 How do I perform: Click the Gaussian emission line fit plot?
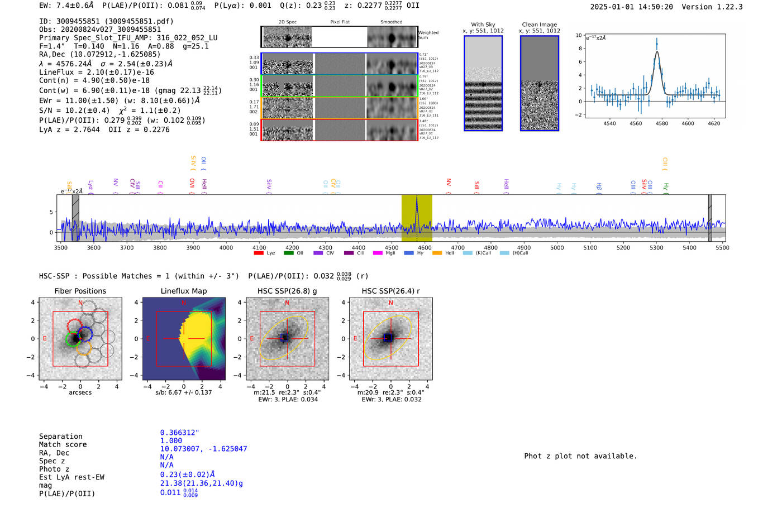tap(655, 76)
